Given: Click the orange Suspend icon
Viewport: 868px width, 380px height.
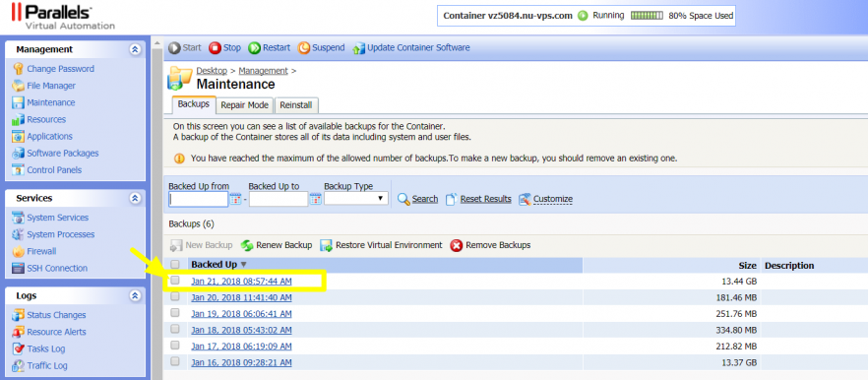Looking at the screenshot, I should pos(304,48).
